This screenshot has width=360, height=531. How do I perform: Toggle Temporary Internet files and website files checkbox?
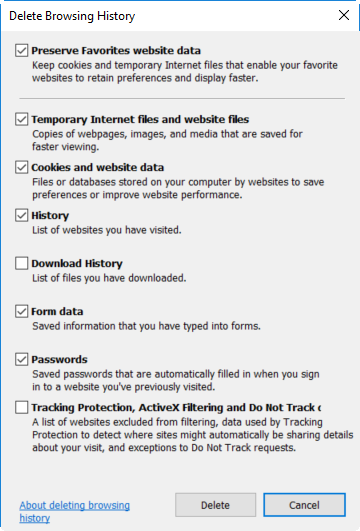(x=21, y=120)
